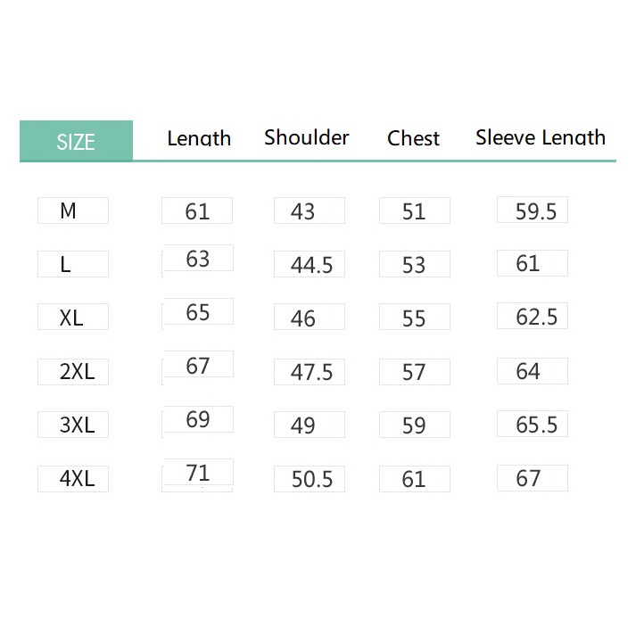Select the 62.5 sleeve length cell
The width and height of the screenshot is (644, 644).
533,316
